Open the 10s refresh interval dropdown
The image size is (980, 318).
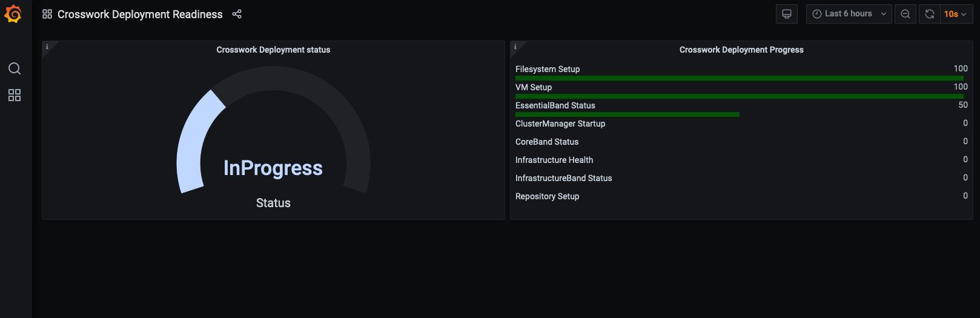(x=956, y=14)
